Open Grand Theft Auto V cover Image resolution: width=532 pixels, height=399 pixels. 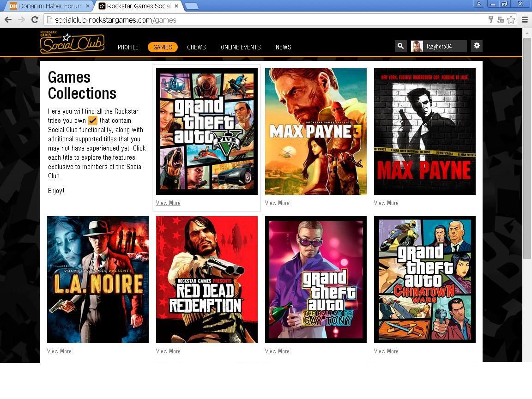tap(206, 131)
